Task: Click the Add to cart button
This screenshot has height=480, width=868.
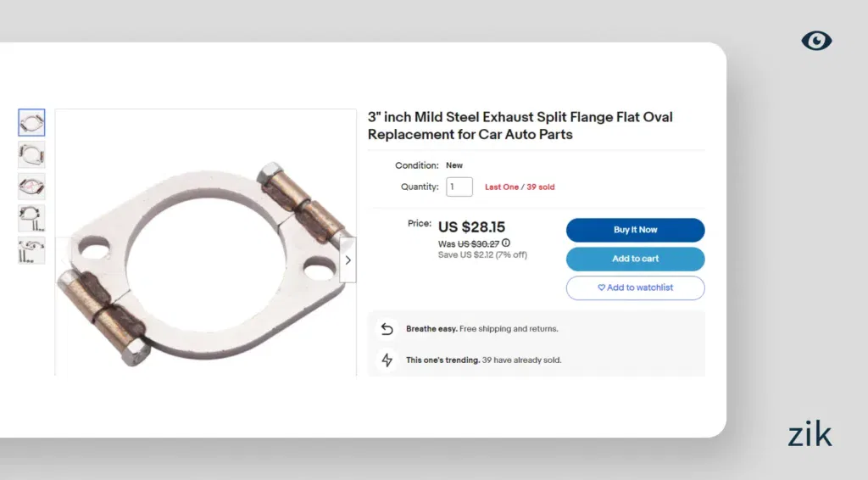Action: [635, 259]
